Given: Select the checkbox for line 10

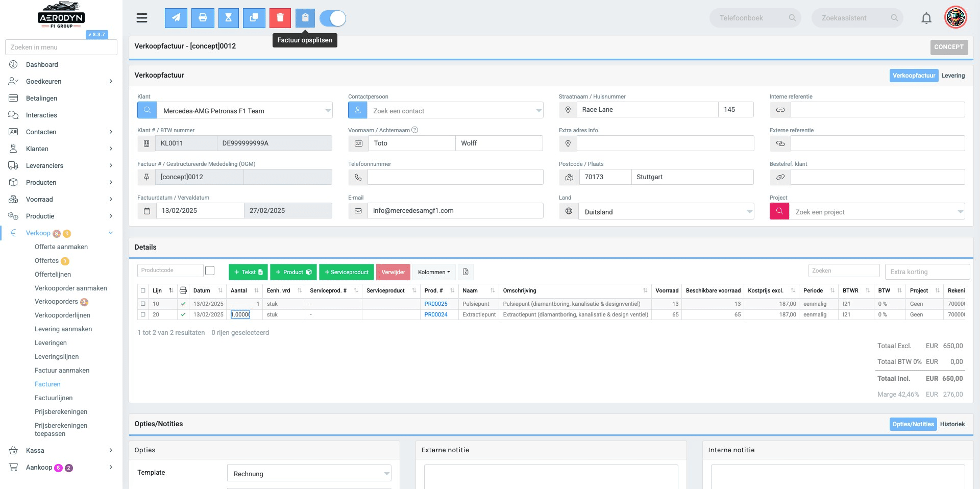Looking at the screenshot, I should (x=143, y=304).
